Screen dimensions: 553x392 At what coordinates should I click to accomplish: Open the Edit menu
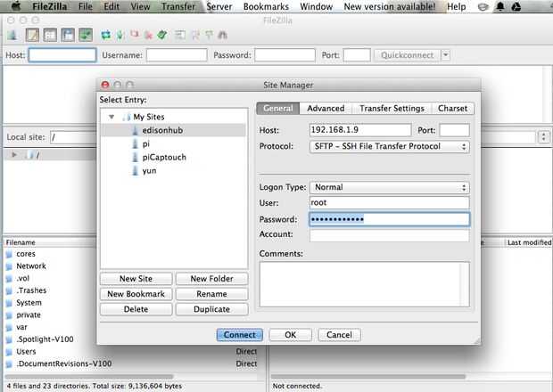coord(111,6)
